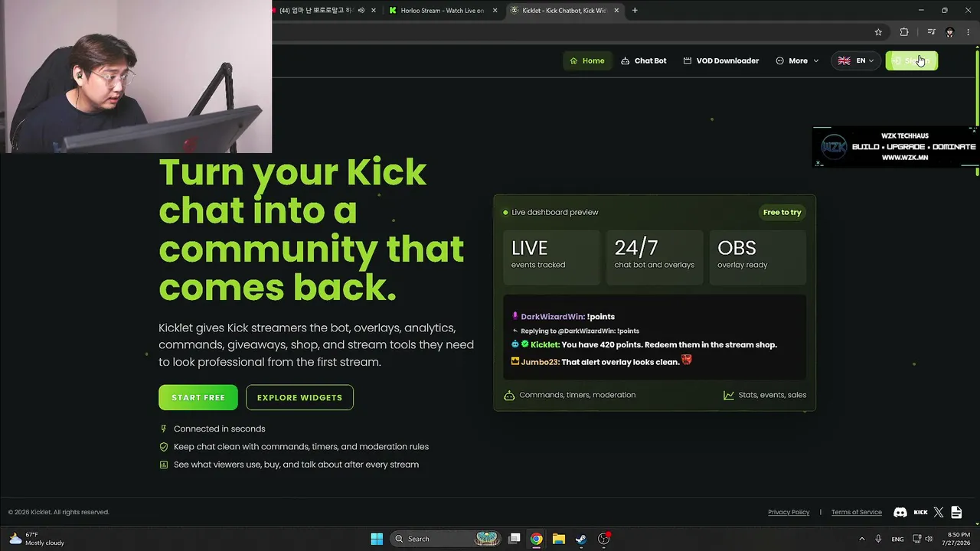Close the YouTube tab playing audio
Screen dimensions: 980x551
pyautogui.click(x=374, y=11)
